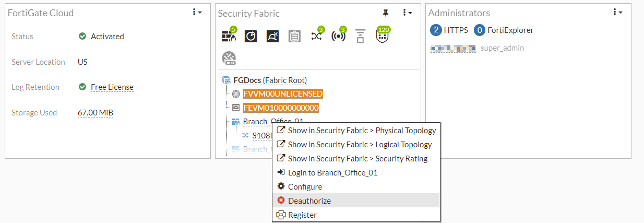Click the Free License link

click(x=112, y=87)
